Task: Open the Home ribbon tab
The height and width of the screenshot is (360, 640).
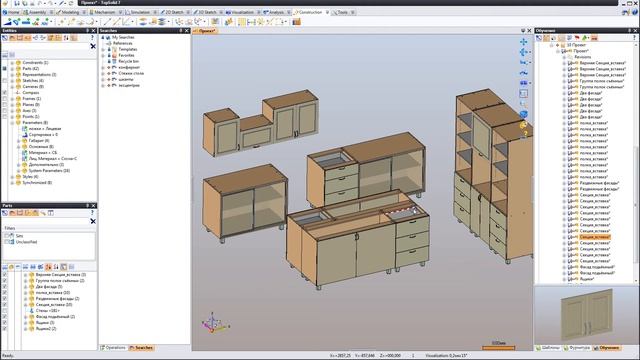Action: (x=11, y=12)
